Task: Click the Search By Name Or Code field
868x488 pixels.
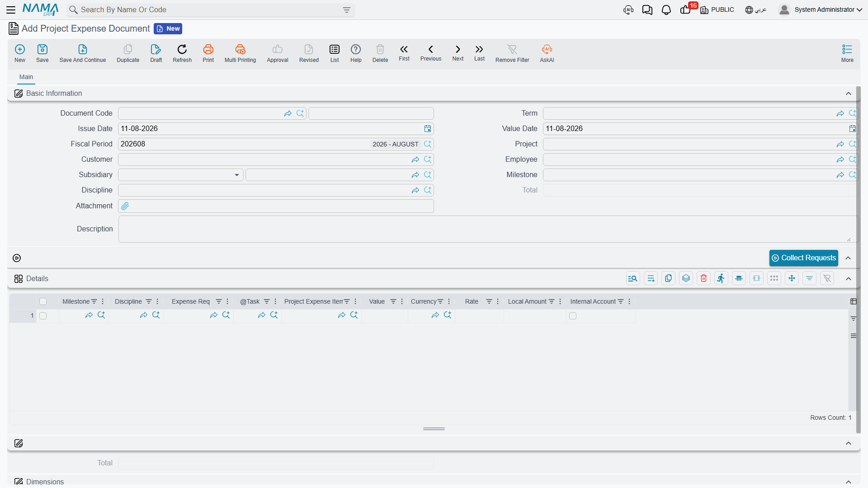Action: tap(211, 10)
